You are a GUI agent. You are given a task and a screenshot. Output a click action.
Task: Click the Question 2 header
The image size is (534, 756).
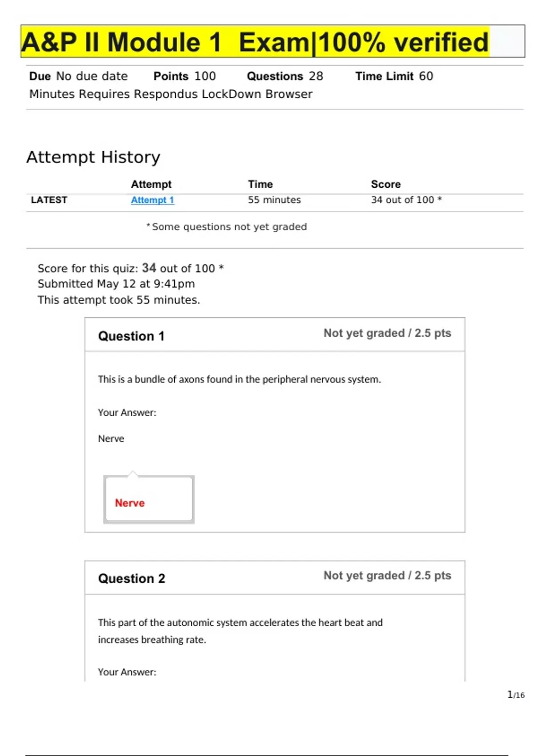(x=131, y=579)
